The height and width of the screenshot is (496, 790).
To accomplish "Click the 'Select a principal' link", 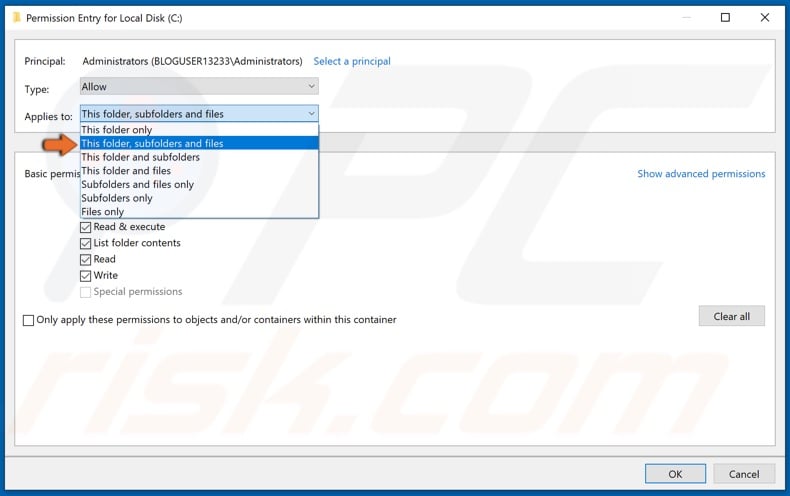I will pyautogui.click(x=352, y=61).
